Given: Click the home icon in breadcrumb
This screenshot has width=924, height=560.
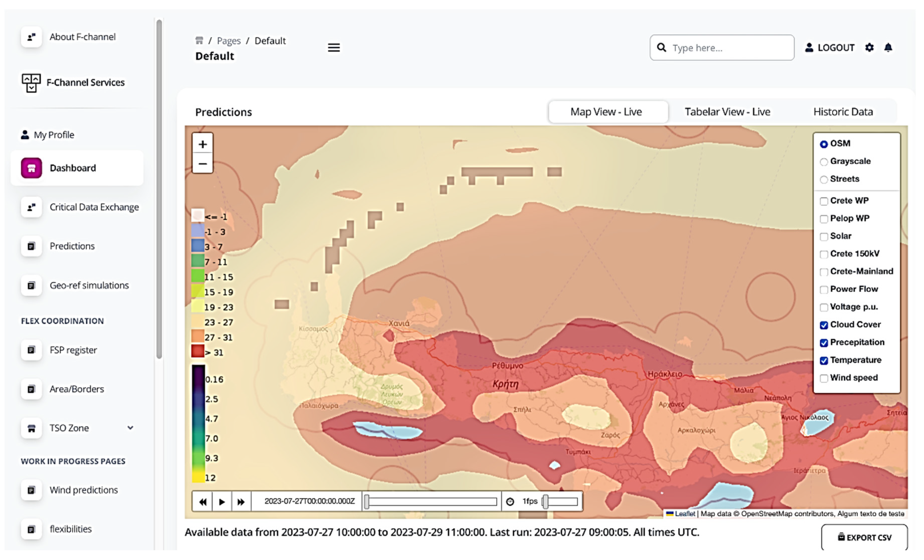Looking at the screenshot, I should (199, 40).
